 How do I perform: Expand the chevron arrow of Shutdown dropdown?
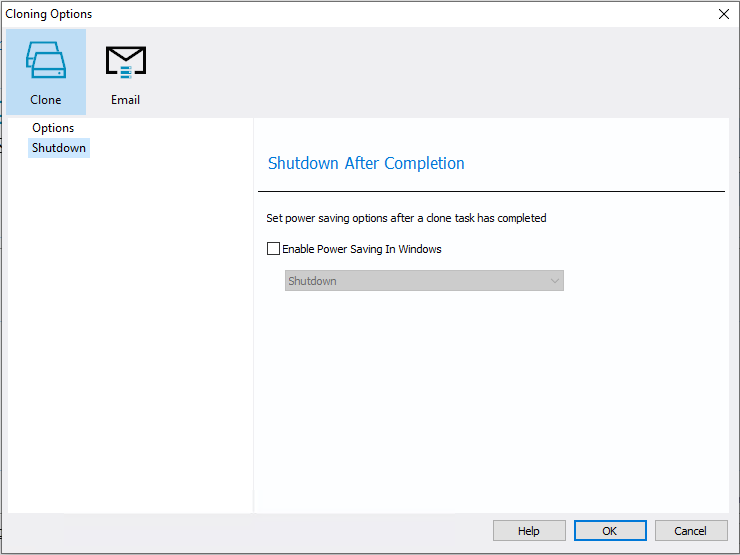tap(555, 281)
